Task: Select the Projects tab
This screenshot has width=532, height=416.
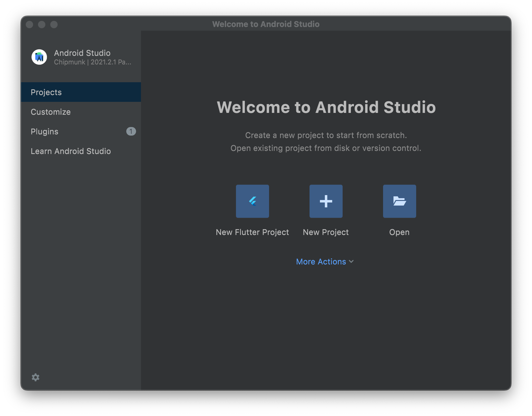Action: (x=81, y=92)
